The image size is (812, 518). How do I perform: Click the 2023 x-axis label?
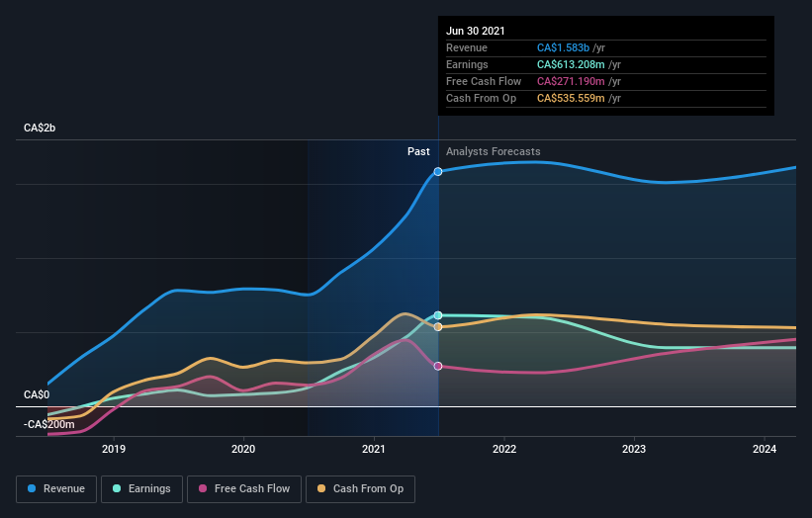[634, 449]
